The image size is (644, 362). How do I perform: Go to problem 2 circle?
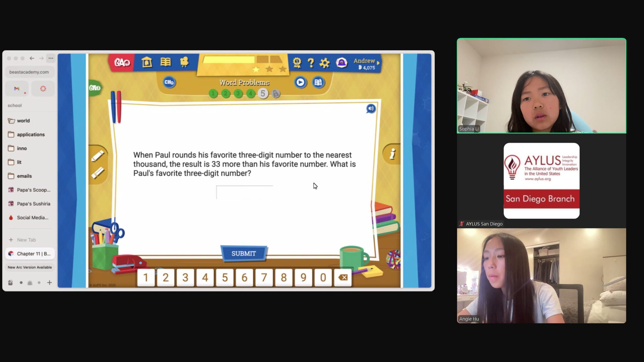click(x=225, y=94)
